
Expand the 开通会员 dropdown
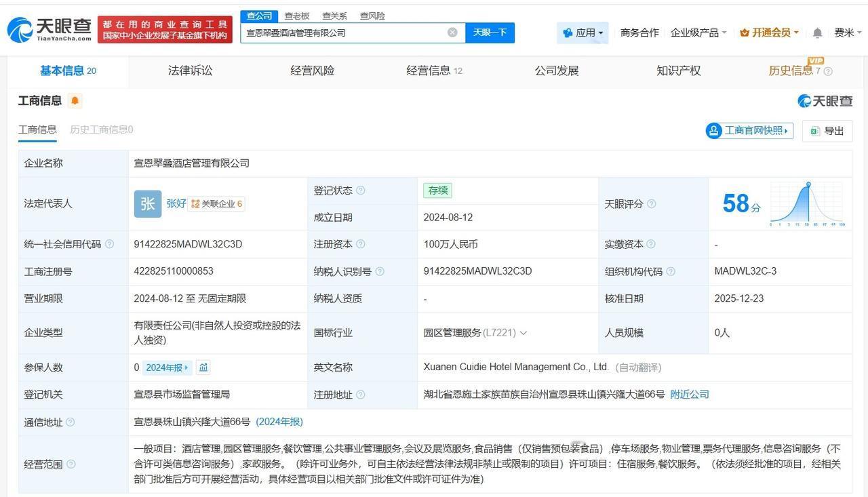coord(769,33)
